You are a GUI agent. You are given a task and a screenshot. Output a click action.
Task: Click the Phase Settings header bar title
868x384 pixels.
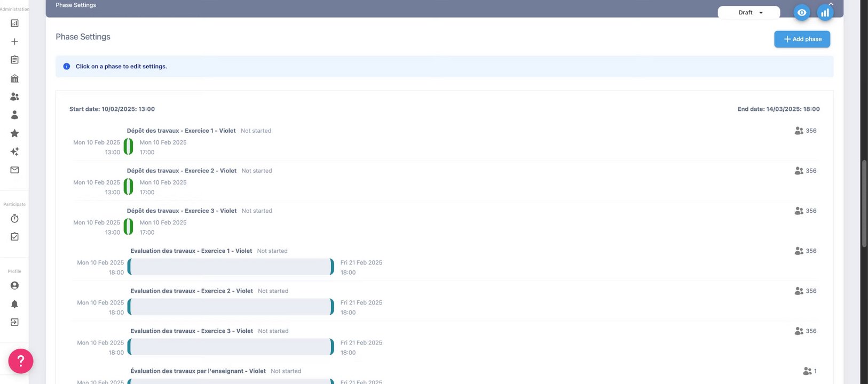[x=76, y=5]
